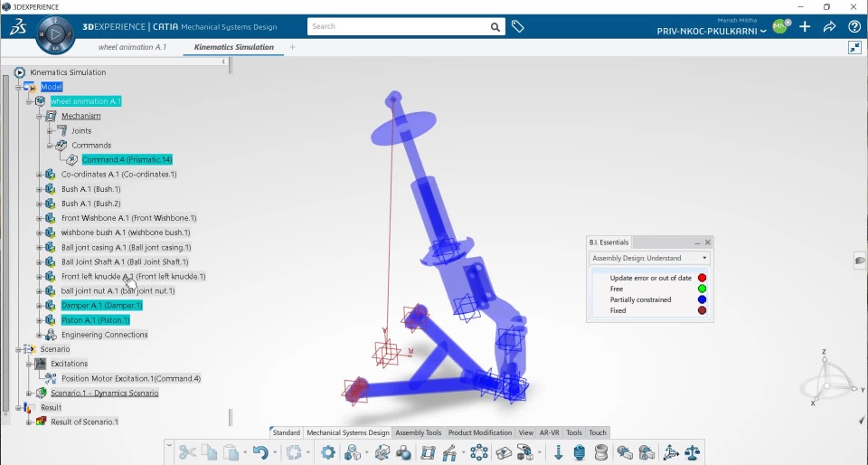Image resolution: width=868 pixels, height=465 pixels.
Task: Click the search magnifier icon
Action: (495, 26)
